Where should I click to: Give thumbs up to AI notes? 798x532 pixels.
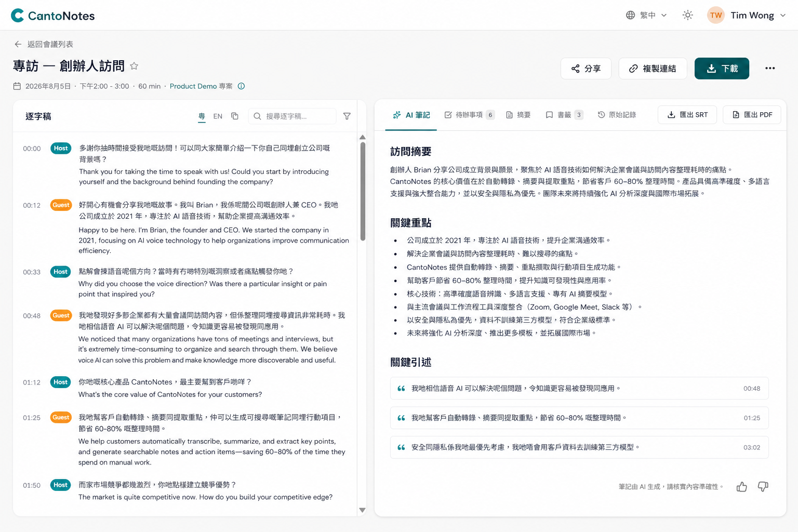point(742,487)
